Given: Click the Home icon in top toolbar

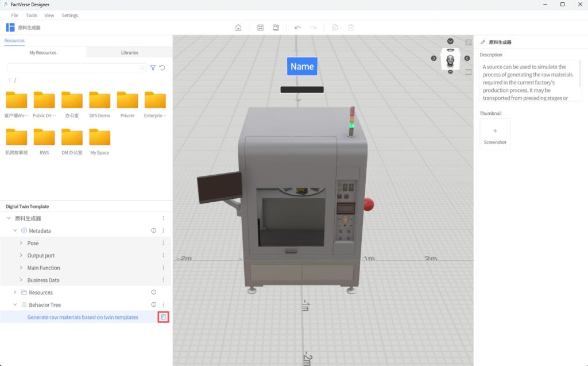Looking at the screenshot, I should tap(238, 28).
